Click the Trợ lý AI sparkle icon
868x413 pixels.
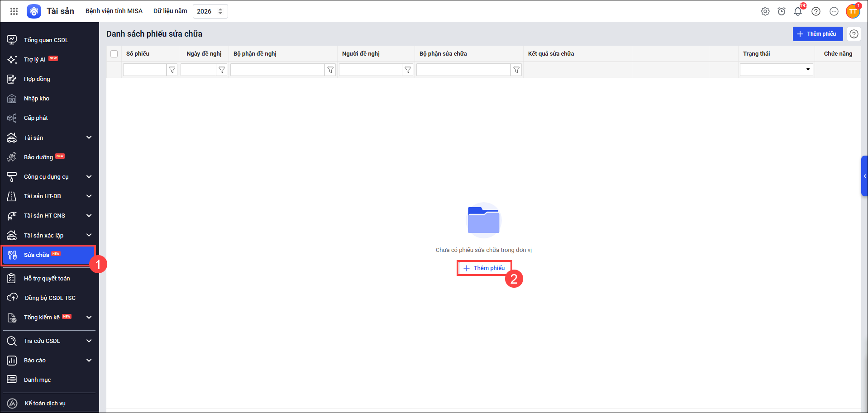coord(12,59)
